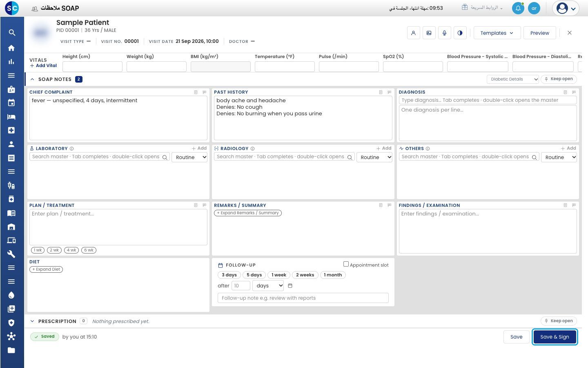Open follow-up days unit dropdown
The width and height of the screenshot is (588, 368).
coord(268,286)
